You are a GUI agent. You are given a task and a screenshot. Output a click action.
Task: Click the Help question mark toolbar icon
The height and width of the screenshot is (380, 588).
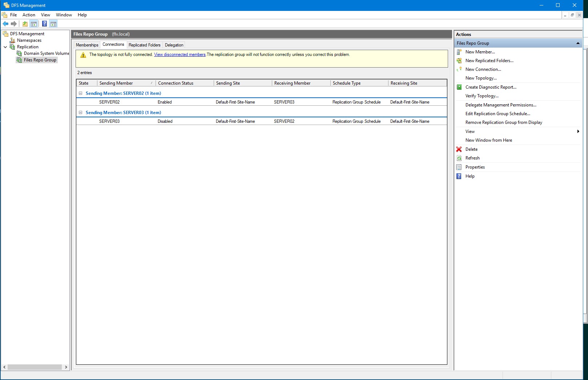(x=44, y=24)
